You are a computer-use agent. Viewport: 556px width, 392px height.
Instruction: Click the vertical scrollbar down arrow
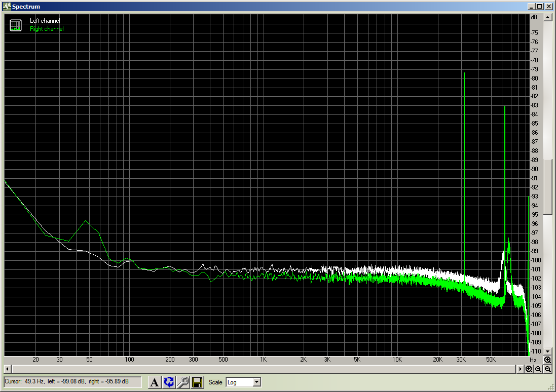point(547,351)
